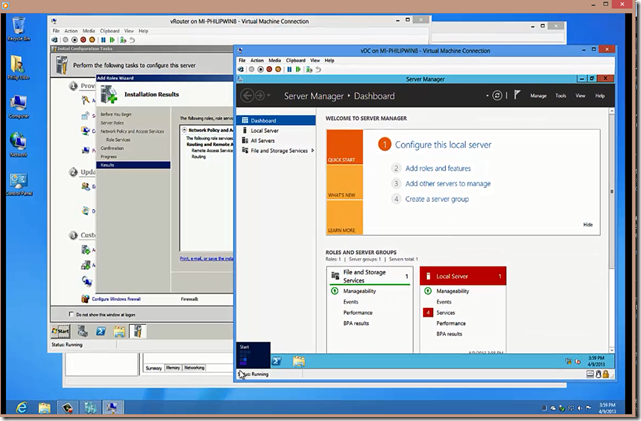The width and height of the screenshot is (641, 421).
Task: Click green Start icon in vRouter toolbar
Action: pos(112,40)
